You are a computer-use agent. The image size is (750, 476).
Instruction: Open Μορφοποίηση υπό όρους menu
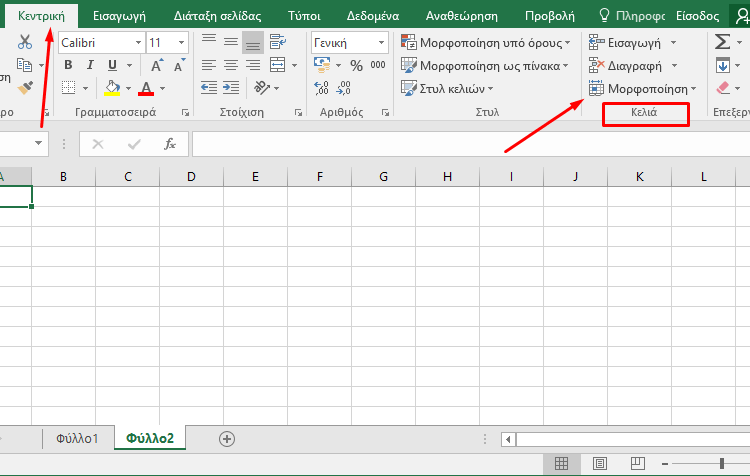485,43
